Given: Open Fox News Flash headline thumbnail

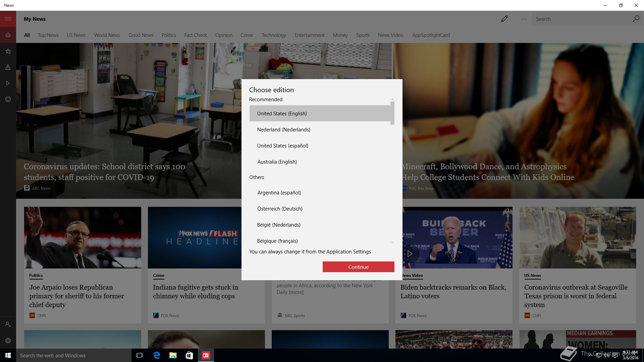Looking at the screenshot, I should 195,238.
